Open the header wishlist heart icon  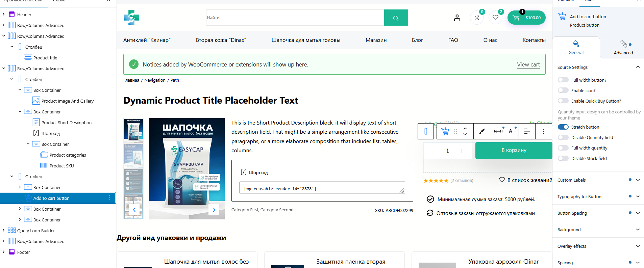[495, 18]
